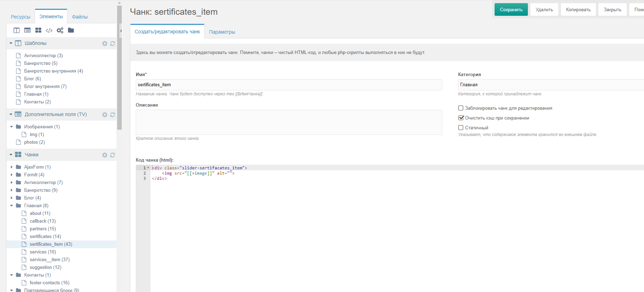This screenshot has width=644, height=292.
Task: Click the snippets code icon in the toolbar
Action: (x=49, y=30)
